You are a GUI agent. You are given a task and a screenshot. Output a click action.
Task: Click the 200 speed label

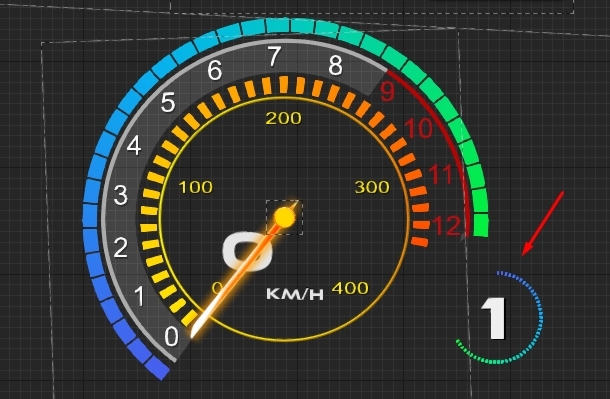point(284,118)
